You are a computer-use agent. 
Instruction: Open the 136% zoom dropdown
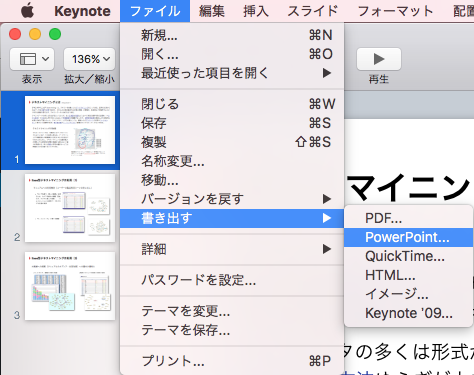(x=89, y=59)
